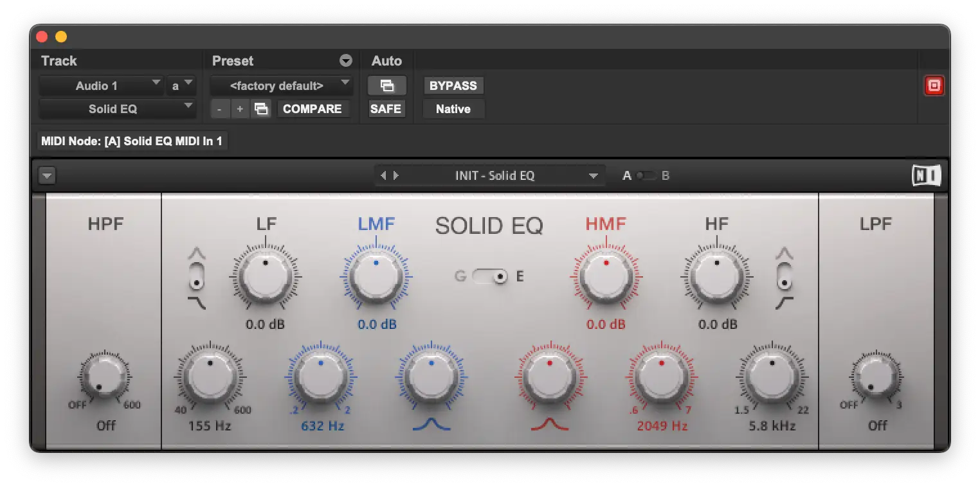Toggle the HF bell/shelf switch
This screenshot has width=980, height=487.
(x=783, y=278)
